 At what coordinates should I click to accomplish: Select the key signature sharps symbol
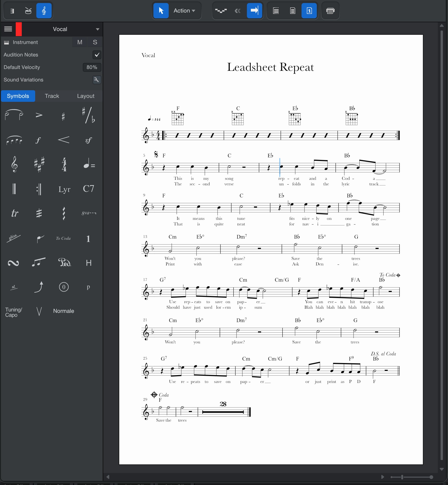(39, 164)
